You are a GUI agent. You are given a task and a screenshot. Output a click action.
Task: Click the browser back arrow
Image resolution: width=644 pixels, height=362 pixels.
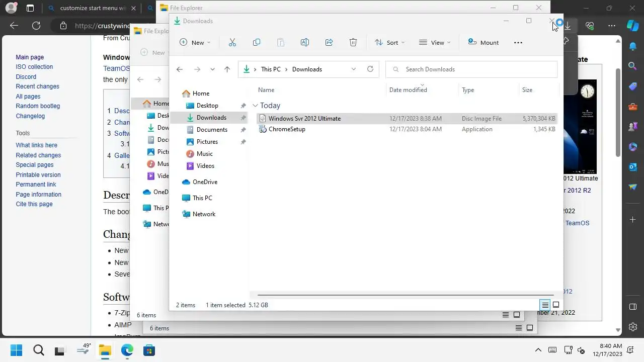(14, 26)
